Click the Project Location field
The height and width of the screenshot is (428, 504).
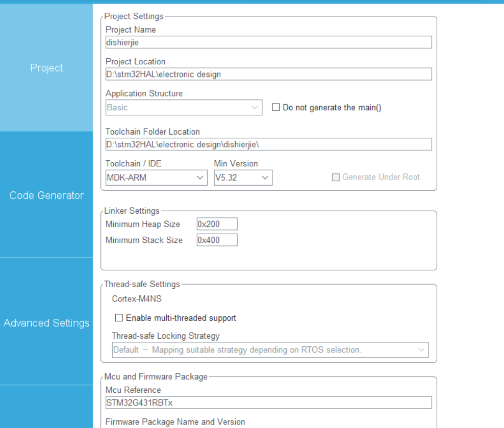268,74
